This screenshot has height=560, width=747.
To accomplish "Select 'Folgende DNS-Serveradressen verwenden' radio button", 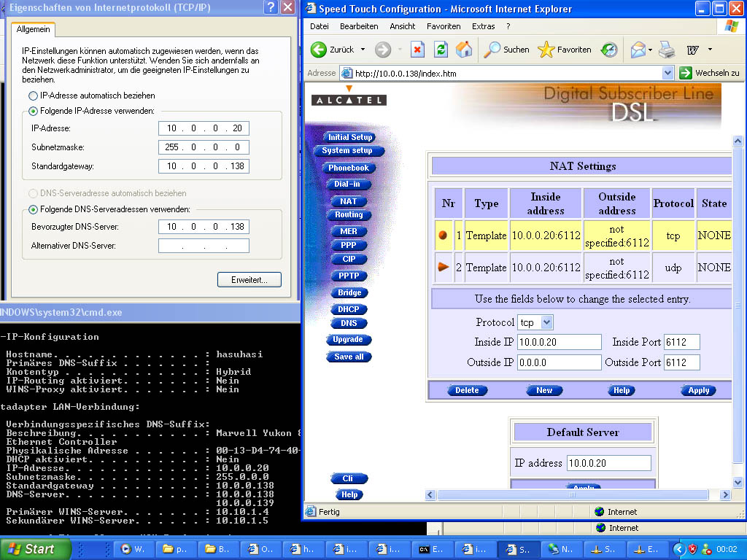I will 33,209.
